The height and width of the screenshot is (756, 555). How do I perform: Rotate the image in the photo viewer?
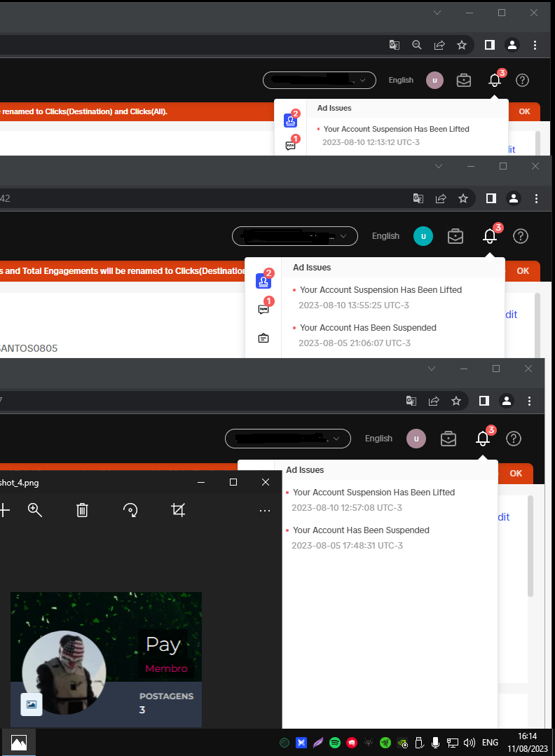pyautogui.click(x=130, y=510)
